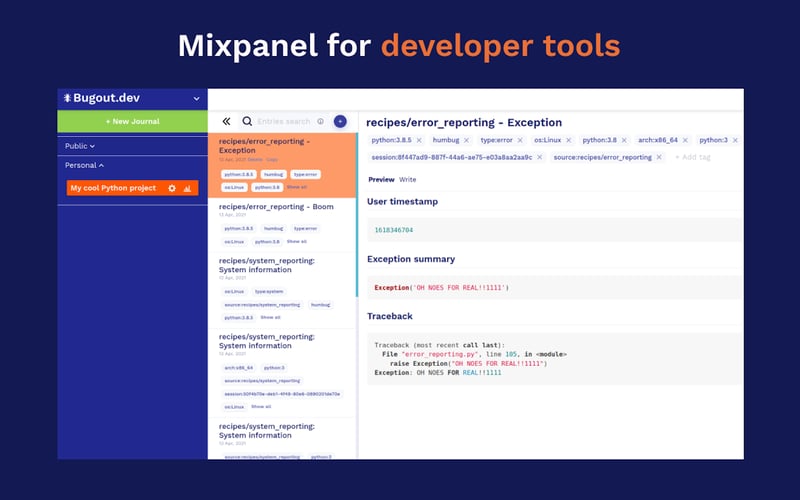Switch to the Preview tab

click(x=381, y=180)
